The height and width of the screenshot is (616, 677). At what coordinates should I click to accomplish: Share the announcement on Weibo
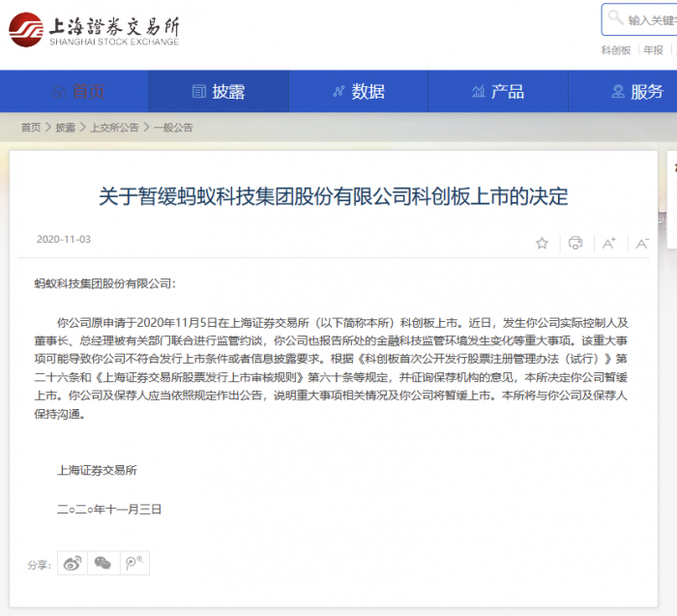click(x=73, y=563)
